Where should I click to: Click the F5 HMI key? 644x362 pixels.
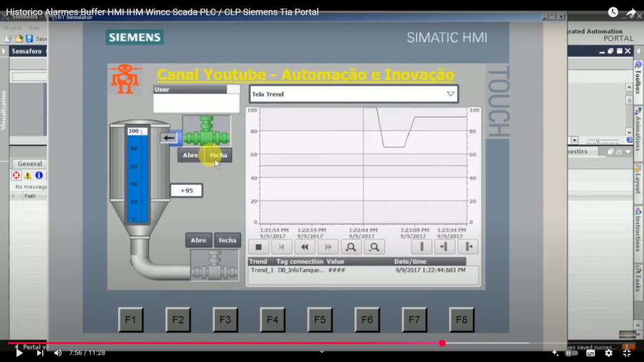point(320,320)
